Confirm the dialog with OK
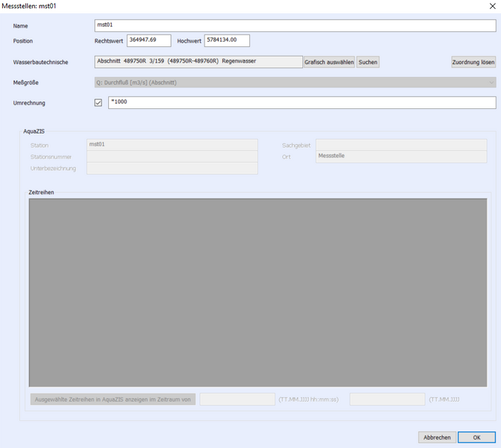 click(476, 438)
